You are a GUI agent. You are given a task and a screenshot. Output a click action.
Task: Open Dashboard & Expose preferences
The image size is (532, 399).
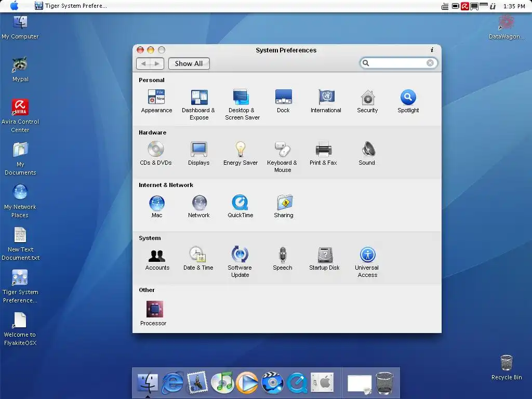(x=199, y=105)
